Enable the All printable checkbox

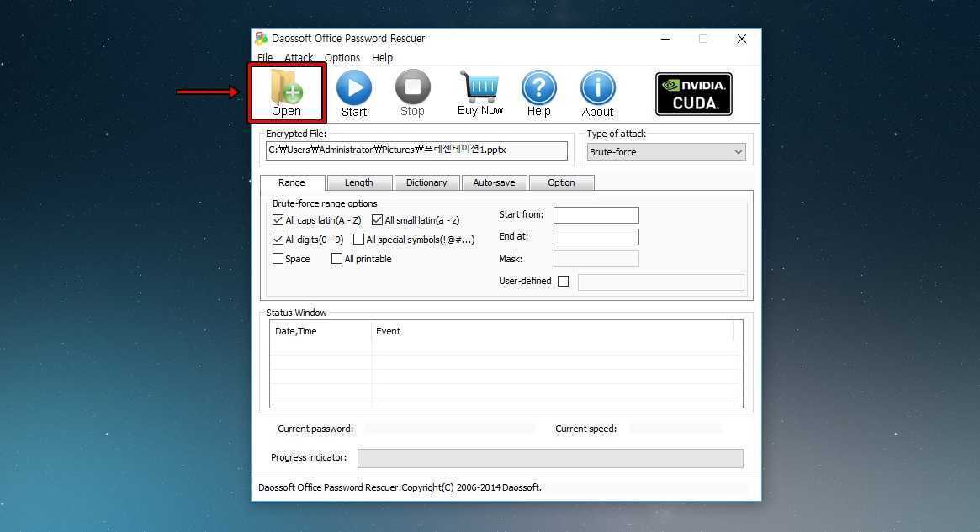tap(336, 259)
